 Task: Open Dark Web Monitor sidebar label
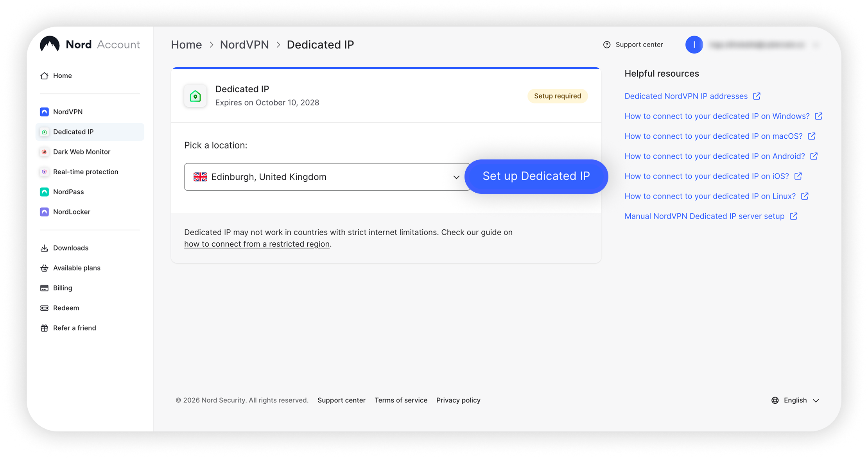coord(82,152)
